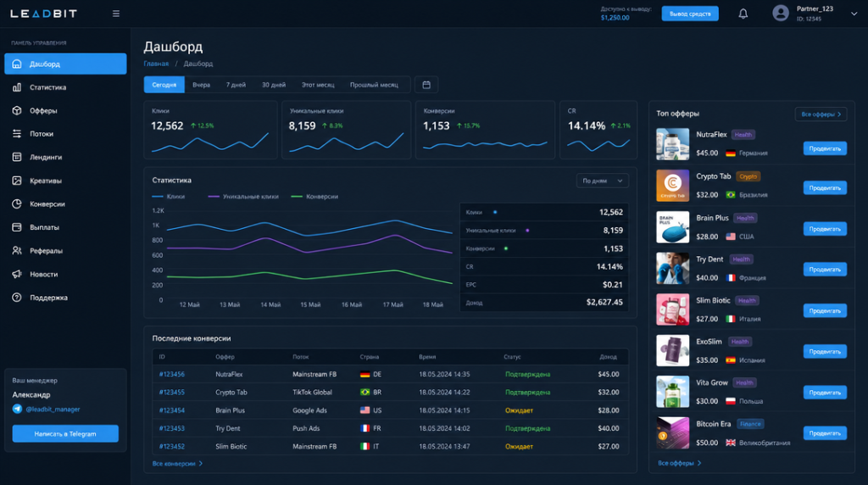The width and height of the screenshot is (868, 485).
Task: Click the Brain Plus offer thumbnail
Action: [672, 227]
